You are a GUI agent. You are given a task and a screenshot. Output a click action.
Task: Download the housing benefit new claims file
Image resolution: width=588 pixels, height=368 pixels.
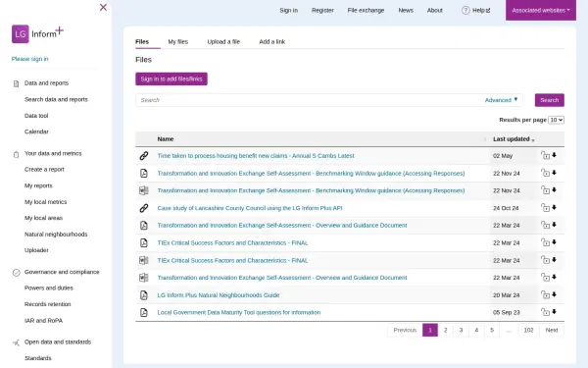tap(554, 155)
